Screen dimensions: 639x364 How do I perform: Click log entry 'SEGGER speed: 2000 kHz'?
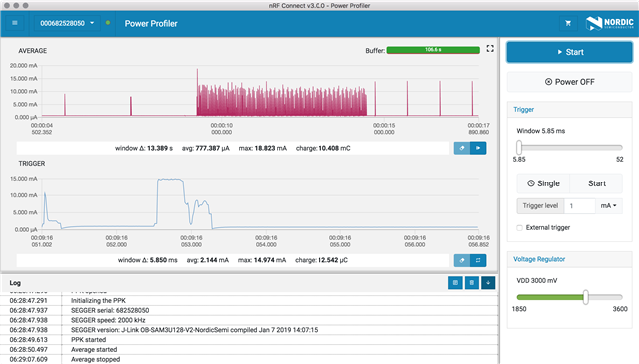click(x=108, y=320)
